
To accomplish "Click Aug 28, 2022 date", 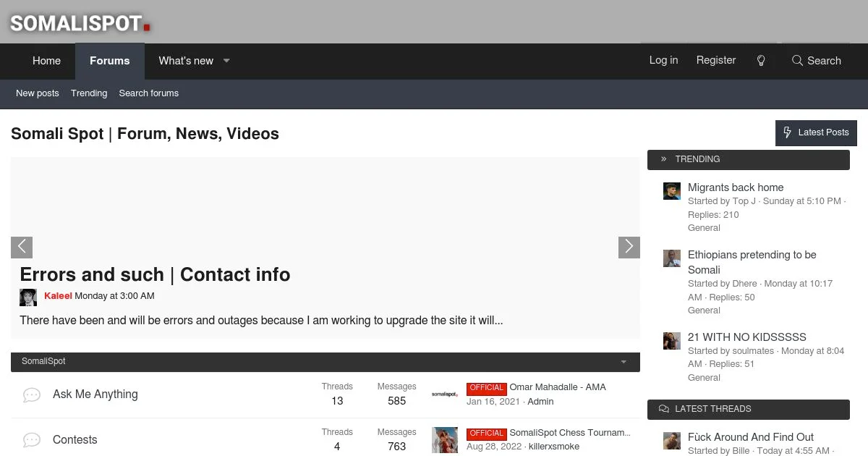I will pyautogui.click(x=494, y=447).
